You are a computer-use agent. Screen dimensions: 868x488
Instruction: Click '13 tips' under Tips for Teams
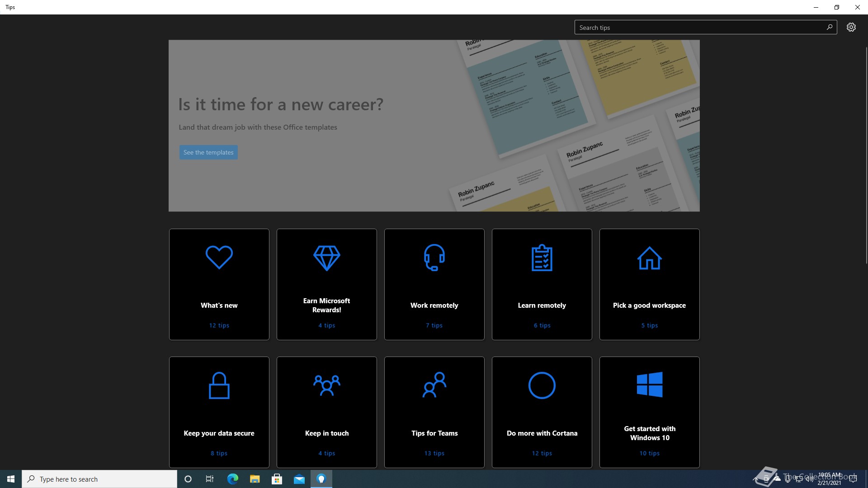pos(434,453)
